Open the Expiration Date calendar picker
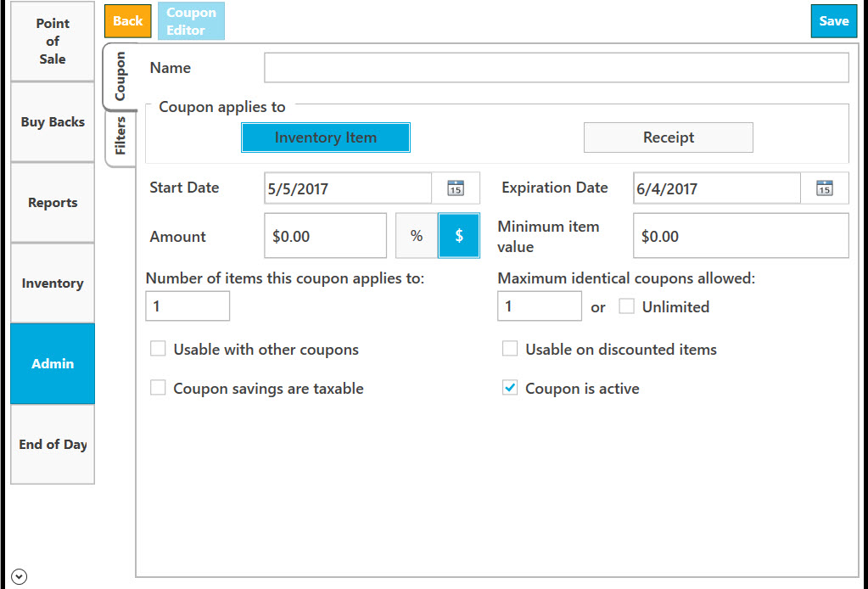Image resolution: width=868 pixels, height=589 pixels. (x=824, y=188)
